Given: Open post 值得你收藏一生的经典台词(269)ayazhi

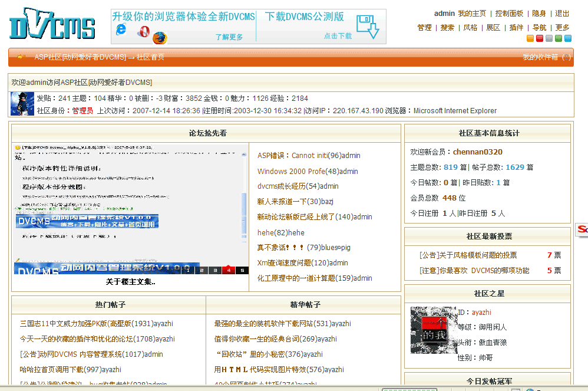Looking at the screenshot, I should coord(276,339).
